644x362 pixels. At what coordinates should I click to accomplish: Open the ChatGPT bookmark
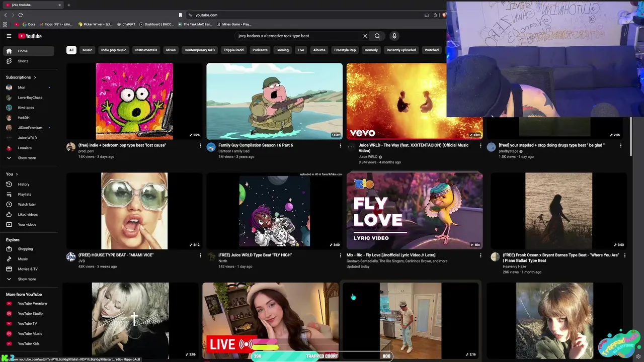(x=126, y=24)
